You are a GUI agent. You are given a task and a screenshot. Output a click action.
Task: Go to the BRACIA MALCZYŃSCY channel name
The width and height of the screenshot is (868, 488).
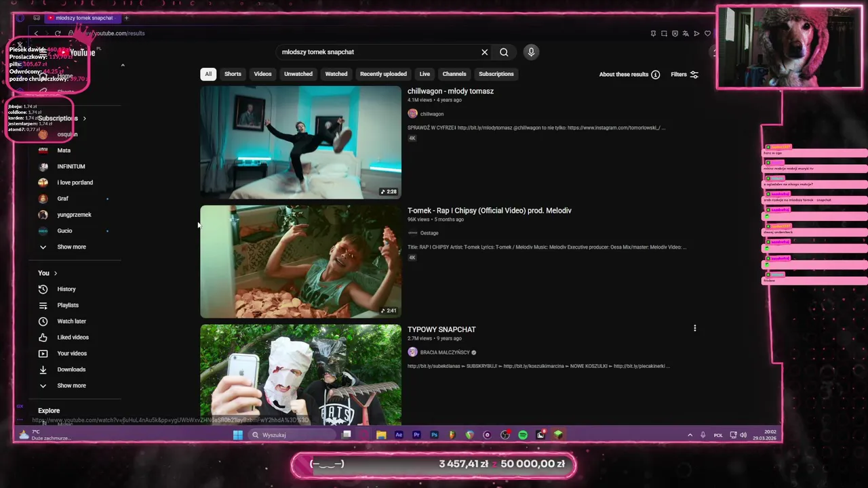[445, 352]
